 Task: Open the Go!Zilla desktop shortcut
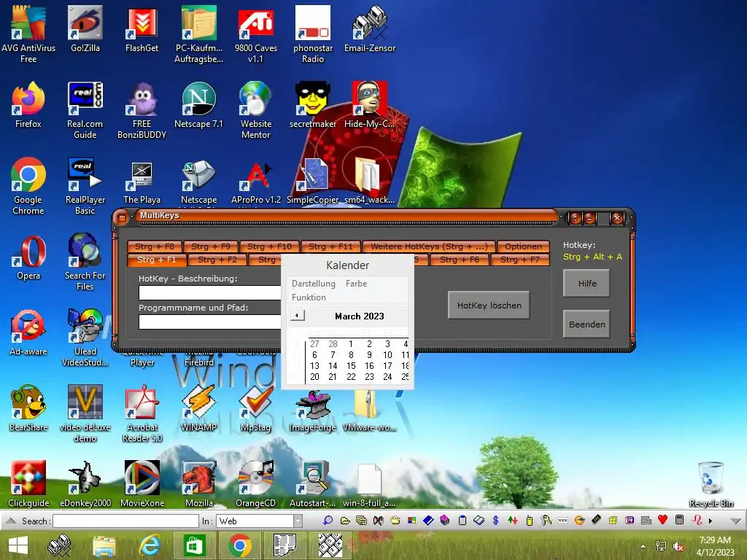(x=85, y=28)
